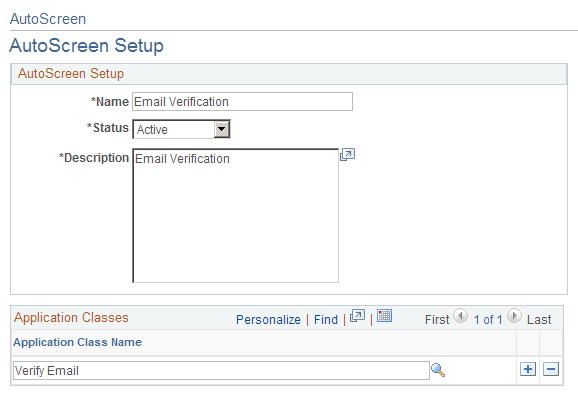This screenshot has width=578, height=396.
Task: Open description field in pop-up editor icon
Action: tap(347, 154)
